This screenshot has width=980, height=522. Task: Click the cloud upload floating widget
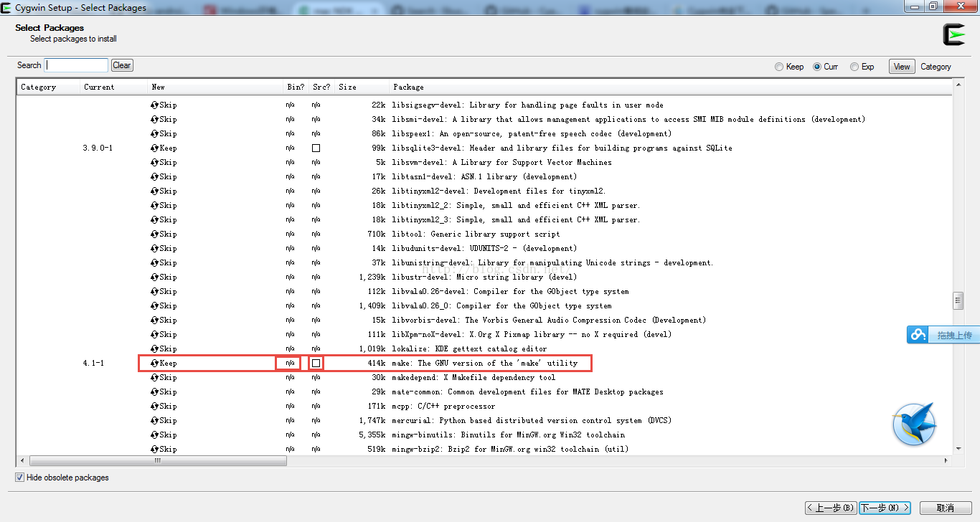pos(943,335)
